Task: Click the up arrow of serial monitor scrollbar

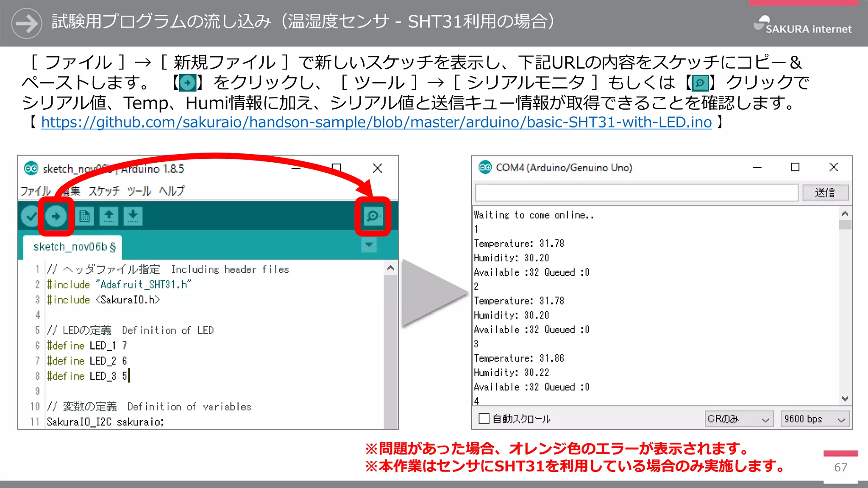Action: (845, 213)
